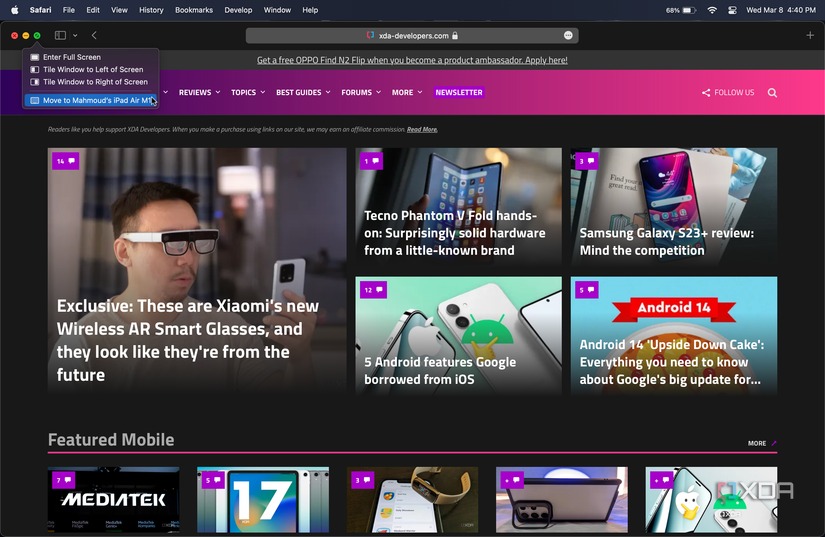Select Tile Window to Left of Screen
This screenshot has height=537, width=825.
[90, 69]
